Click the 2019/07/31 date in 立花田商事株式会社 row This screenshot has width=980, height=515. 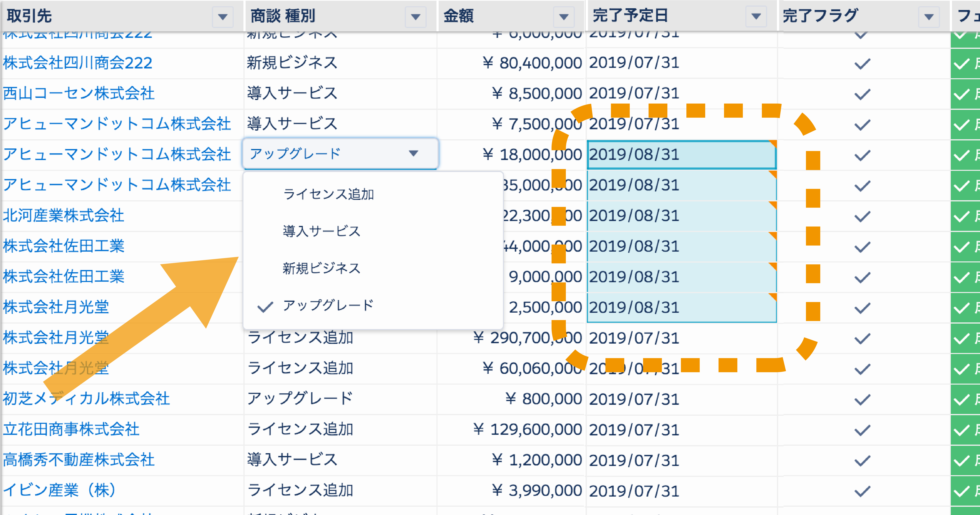[x=634, y=430]
